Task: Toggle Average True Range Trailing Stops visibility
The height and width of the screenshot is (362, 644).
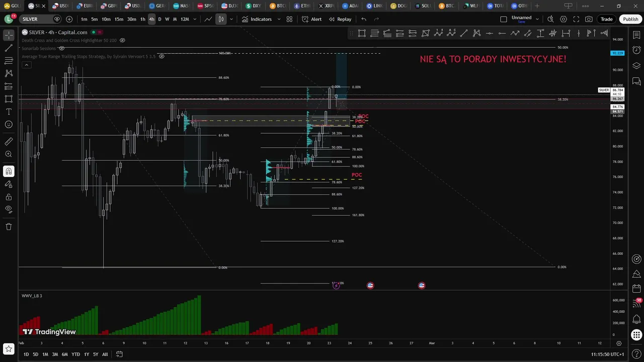Action: (162, 56)
